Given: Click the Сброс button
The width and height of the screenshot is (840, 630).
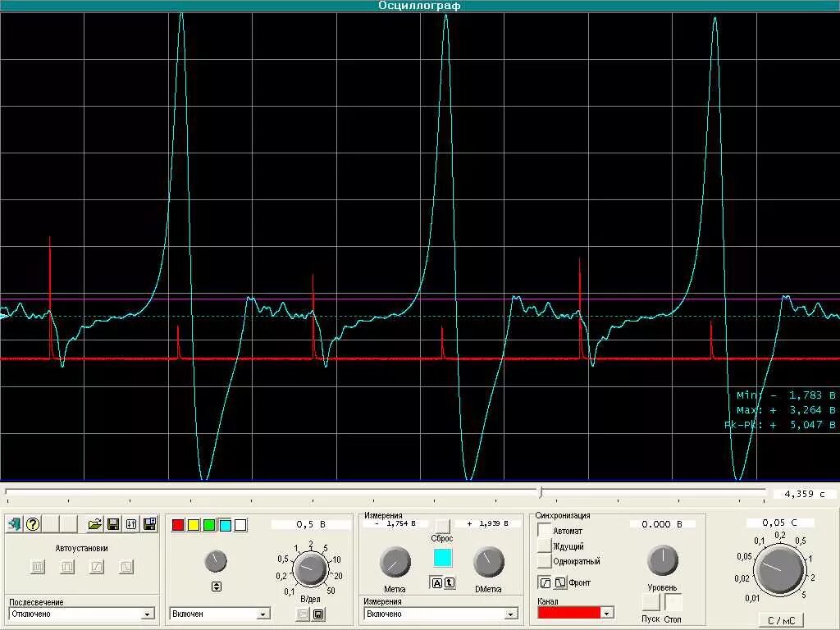Looking at the screenshot, I should (442, 526).
